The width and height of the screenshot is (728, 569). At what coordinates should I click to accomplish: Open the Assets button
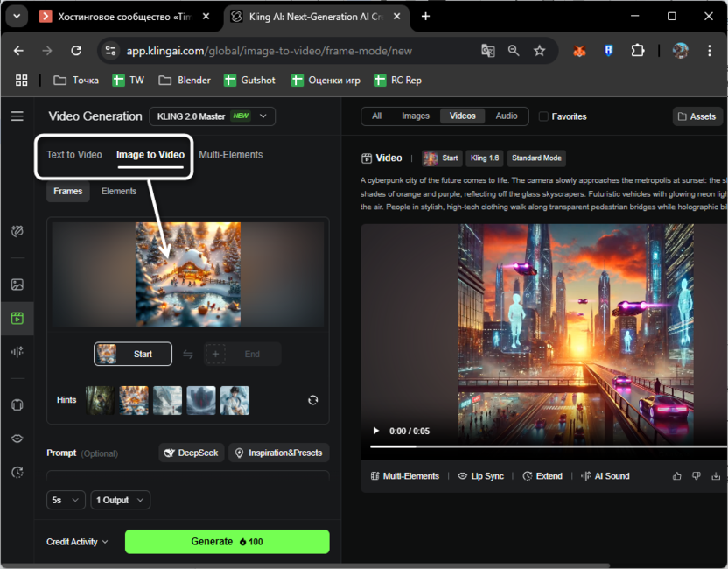(696, 116)
